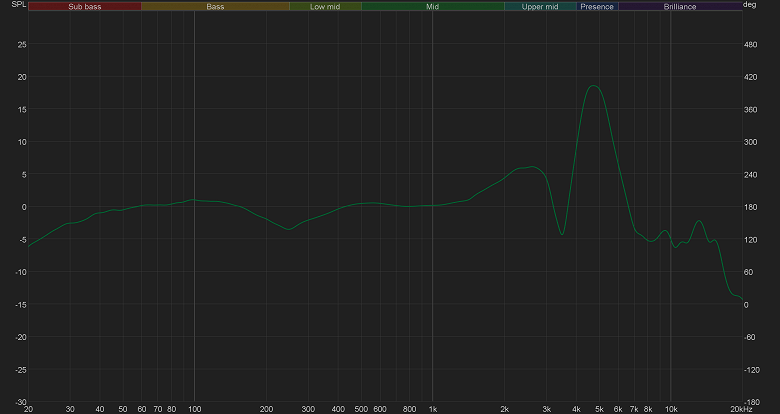This screenshot has height=414, width=780.
Task: Click the SPL axis label
Action: click(x=18, y=4)
